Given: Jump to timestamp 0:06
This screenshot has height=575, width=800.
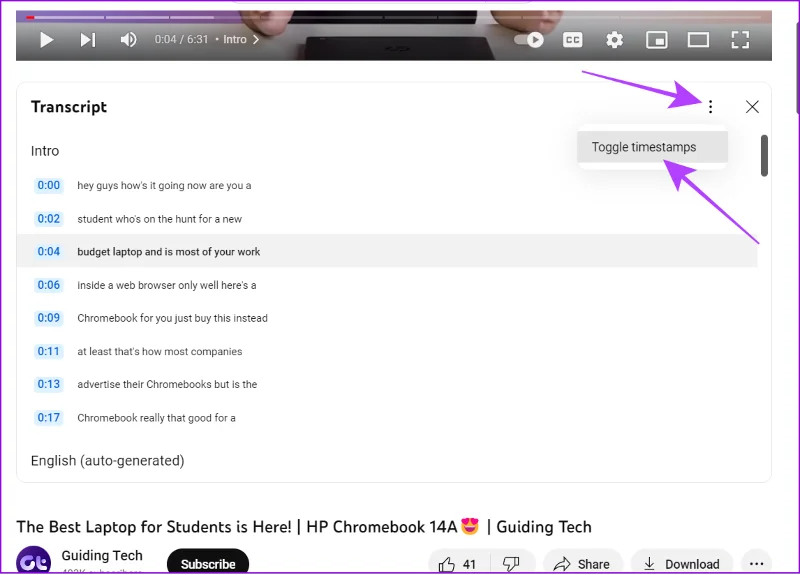Looking at the screenshot, I should (48, 285).
